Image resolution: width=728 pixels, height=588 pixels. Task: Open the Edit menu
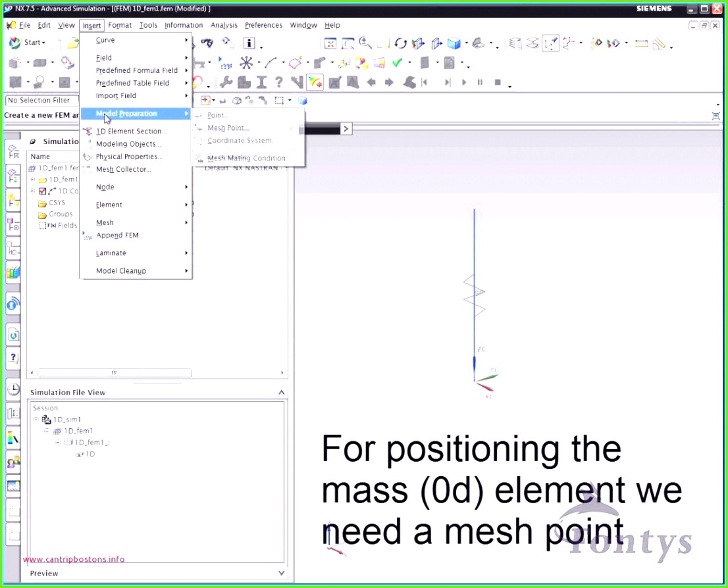click(44, 25)
